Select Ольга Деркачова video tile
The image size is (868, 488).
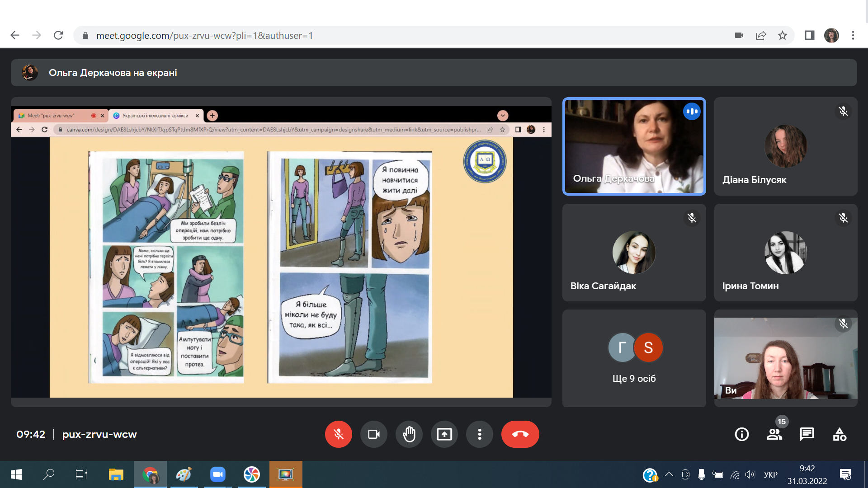(x=634, y=146)
